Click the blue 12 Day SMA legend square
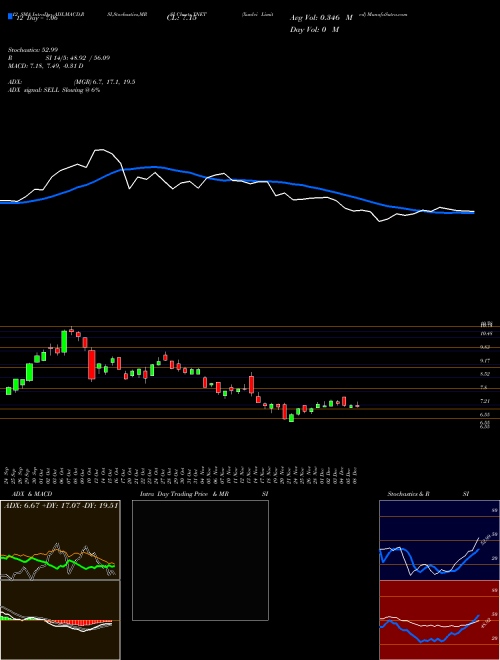The image size is (500, 660). [x=10, y=16]
